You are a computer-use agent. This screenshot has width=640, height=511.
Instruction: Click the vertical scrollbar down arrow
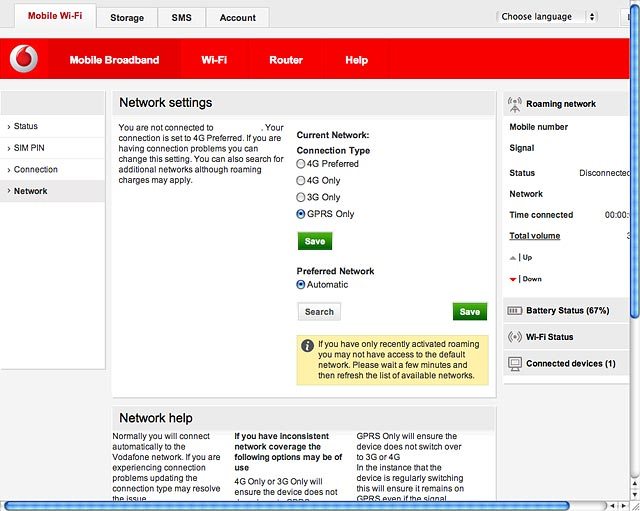click(x=635, y=494)
